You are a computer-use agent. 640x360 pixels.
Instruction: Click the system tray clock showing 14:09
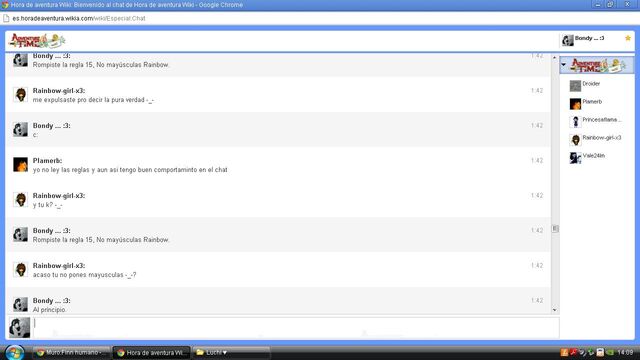coord(625,352)
